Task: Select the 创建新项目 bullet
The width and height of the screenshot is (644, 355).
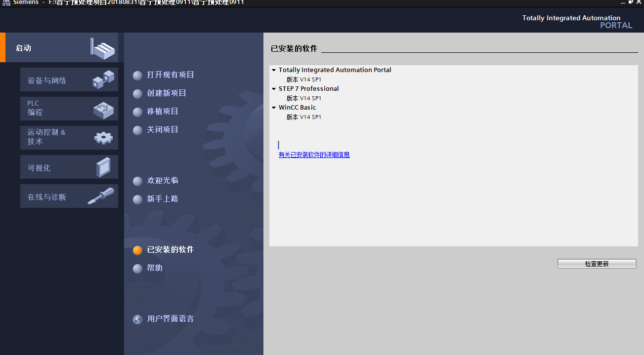Action: 137,94
